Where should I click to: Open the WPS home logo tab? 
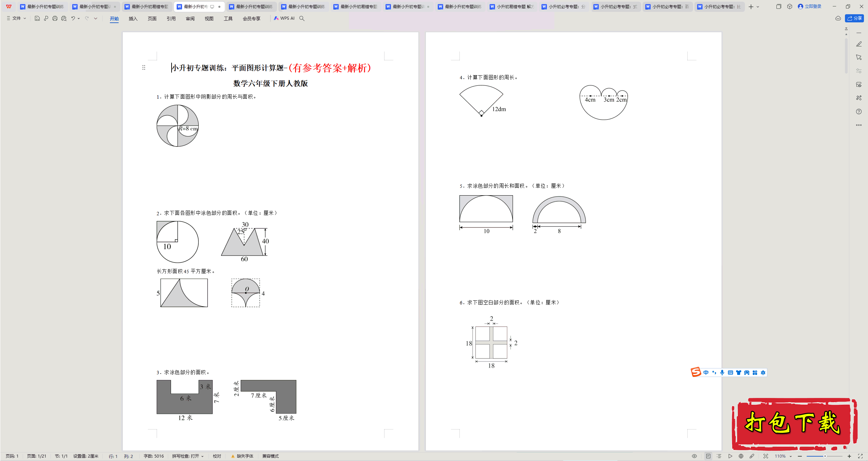pos(9,6)
